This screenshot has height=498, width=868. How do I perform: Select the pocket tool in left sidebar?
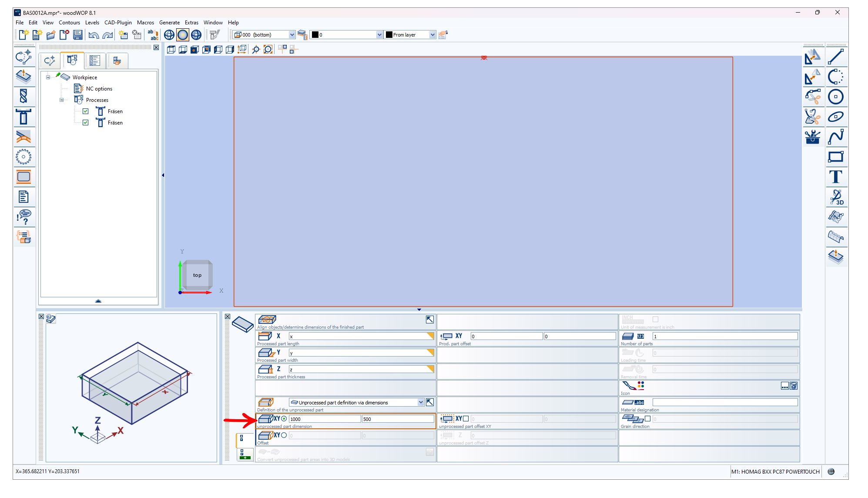(23, 177)
